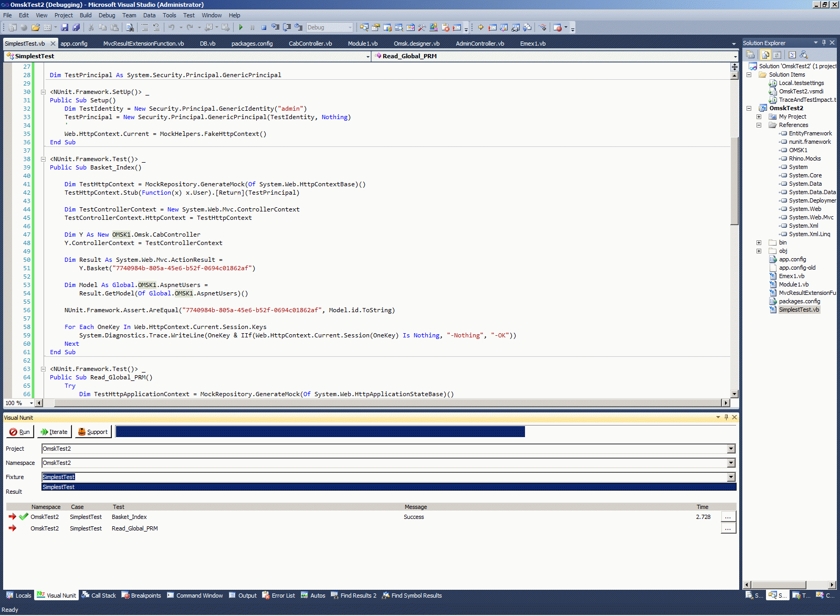Click the Properties icon in Solution Explorer toolbar
This screenshot has width=840, height=616.
coord(751,55)
